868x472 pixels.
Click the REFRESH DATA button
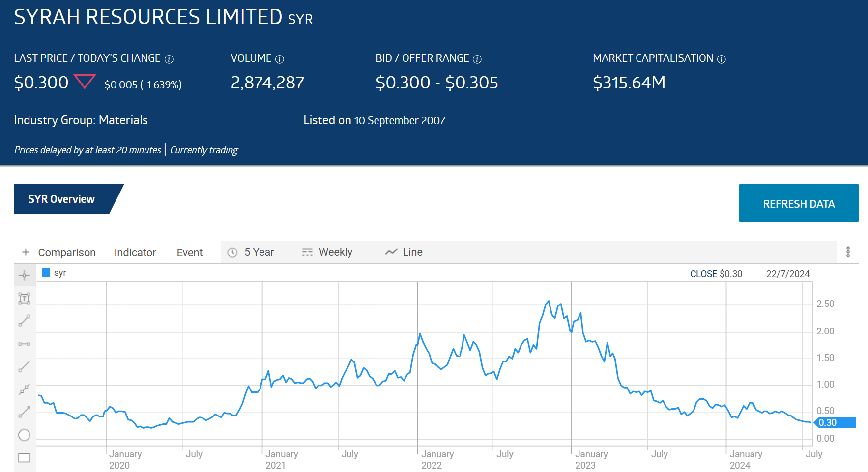pos(799,203)
